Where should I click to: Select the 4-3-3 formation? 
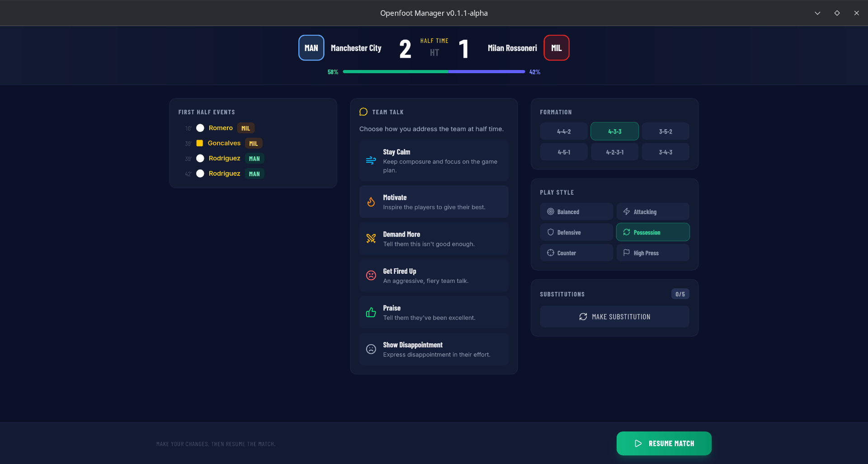point(614,131)
